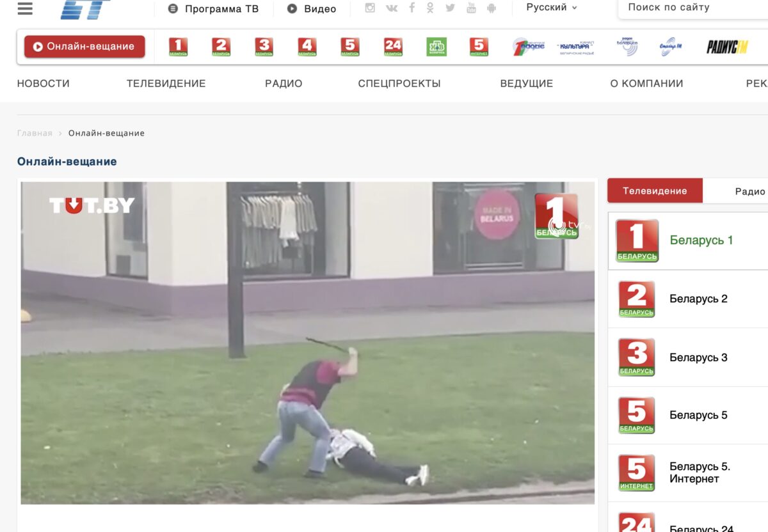Select Беларусь 2 icon in channel strip
Image resolution: width=768 pixels, height=532 pixels.
(221, 47)
